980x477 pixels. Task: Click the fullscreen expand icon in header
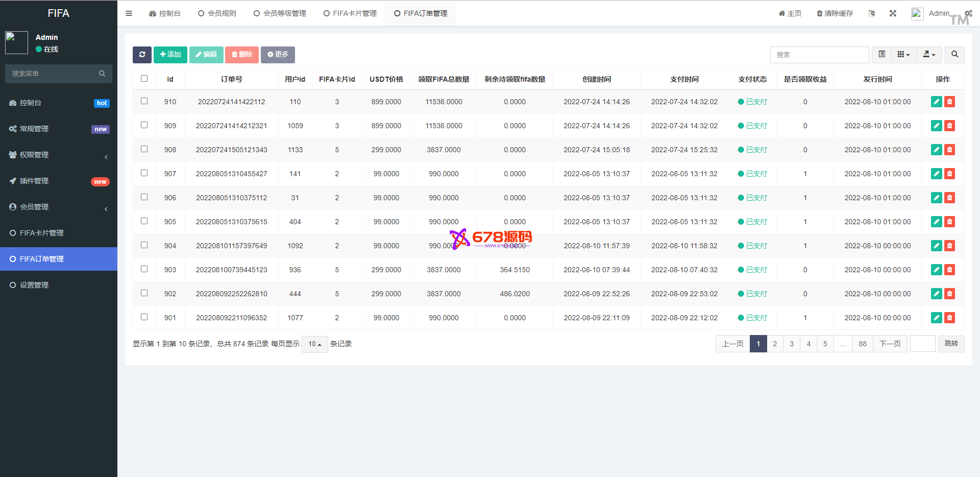coord(893,13)
